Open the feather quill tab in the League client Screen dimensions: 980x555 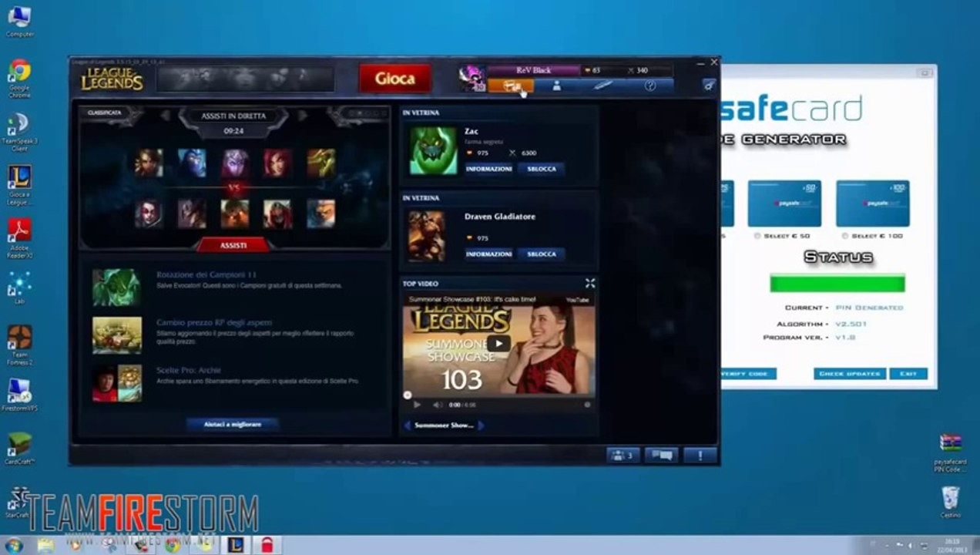[603, 86]
